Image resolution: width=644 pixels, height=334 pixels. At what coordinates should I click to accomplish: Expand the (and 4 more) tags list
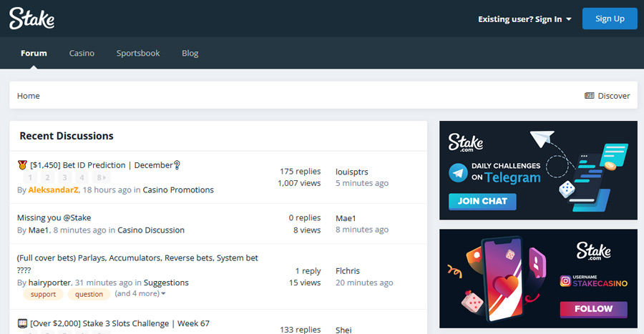click(140, 293)
